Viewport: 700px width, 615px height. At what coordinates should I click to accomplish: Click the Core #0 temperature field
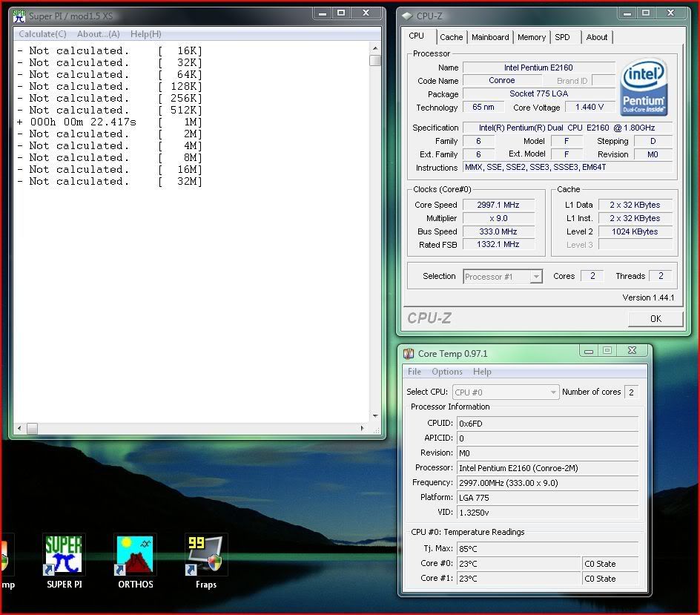point(518,564)
